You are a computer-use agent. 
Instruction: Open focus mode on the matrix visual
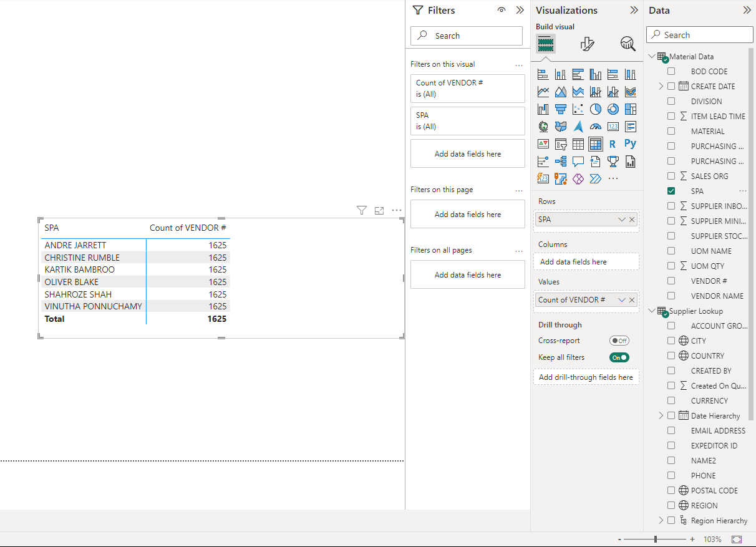pyautogui.click(x=379, y=211)
